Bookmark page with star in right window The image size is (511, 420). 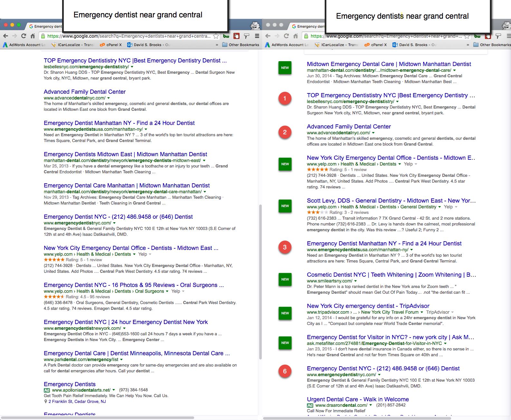pyautogui.click(x=467, y=36)
